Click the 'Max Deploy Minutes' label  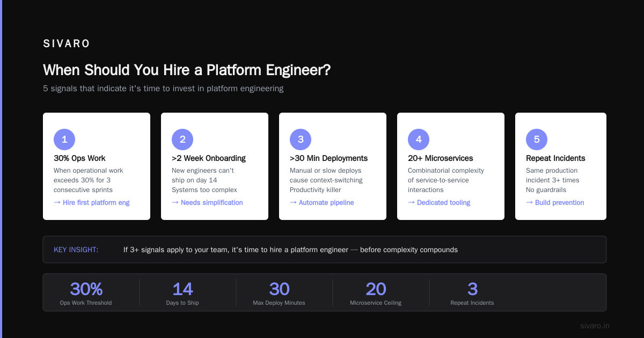(x=279, y=303)
